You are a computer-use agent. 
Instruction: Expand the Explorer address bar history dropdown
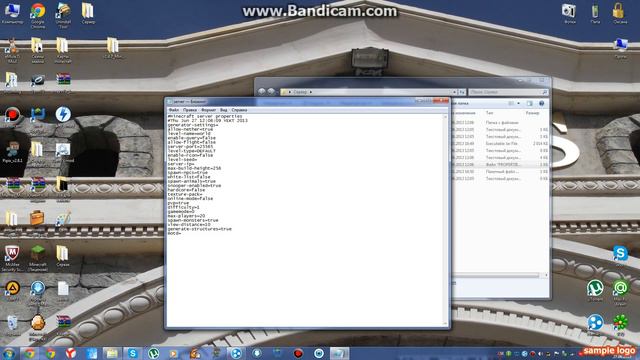tap(454, 92)
